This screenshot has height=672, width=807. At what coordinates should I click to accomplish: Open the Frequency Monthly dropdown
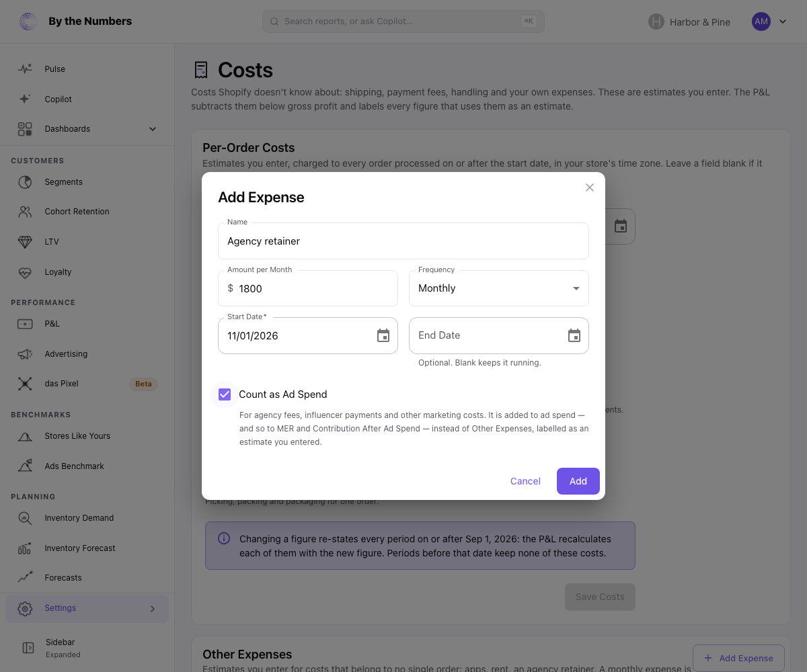tap(499, 288)
